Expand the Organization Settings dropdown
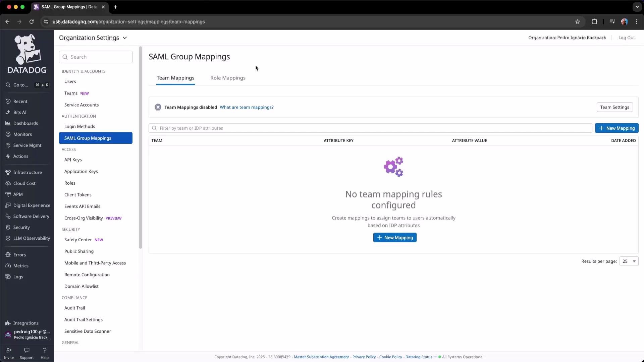Image resolution: width=644 pixels, height=362 pixels. (93, 38)
